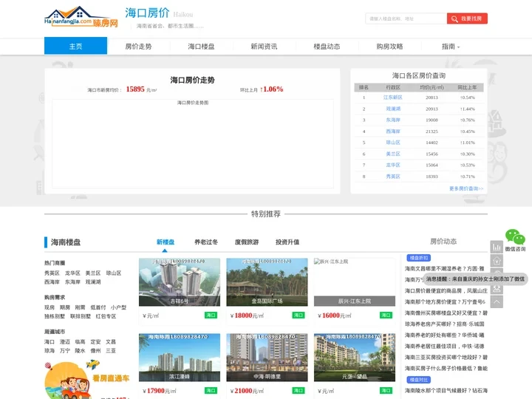Open 东海岸 in the price ranking table
532x399 pixels.
393,120
